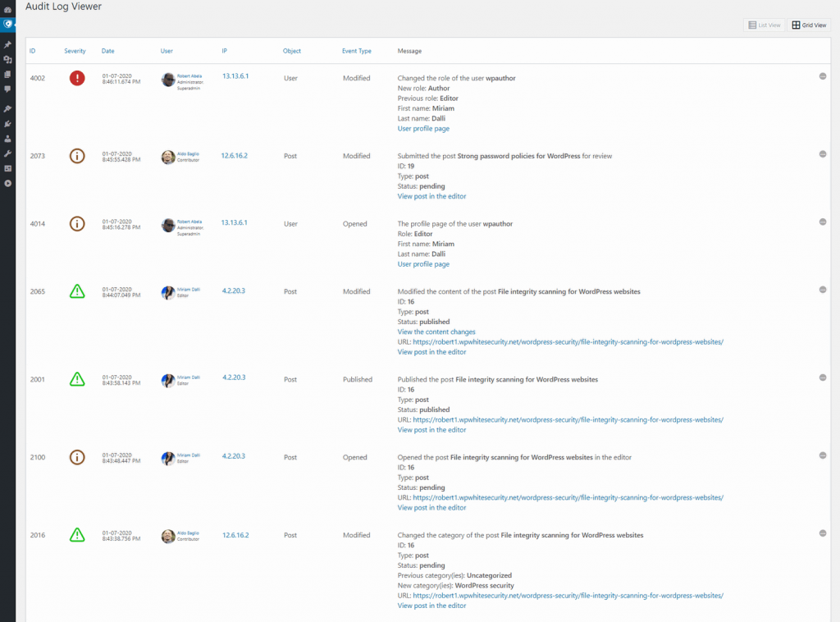
Task: Click the green warning triangle on event 2065
Action: tap(76, 291)
